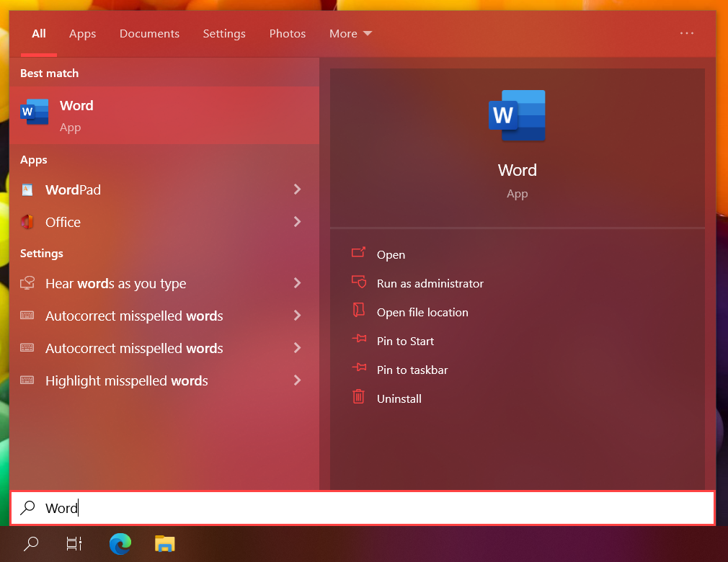Expand the Highlight misspelled words arrow

[298, 380]
